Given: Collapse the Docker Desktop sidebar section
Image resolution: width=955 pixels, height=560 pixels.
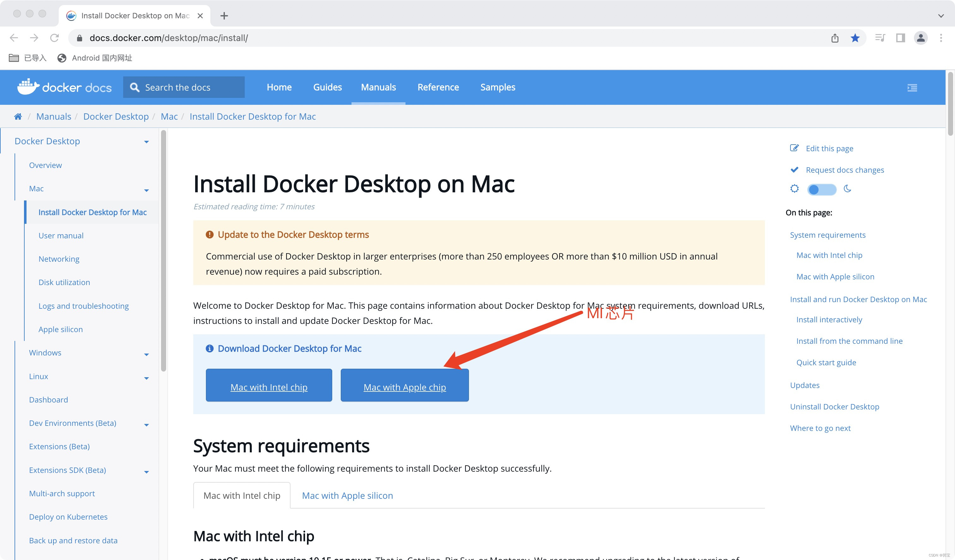Looking at the screenshot, I should (146, 142).
